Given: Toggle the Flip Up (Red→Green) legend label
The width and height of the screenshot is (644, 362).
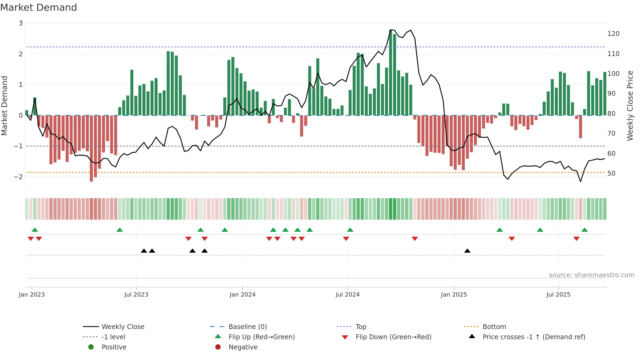Looking at the screenshot, I should [x=262, y=337].
